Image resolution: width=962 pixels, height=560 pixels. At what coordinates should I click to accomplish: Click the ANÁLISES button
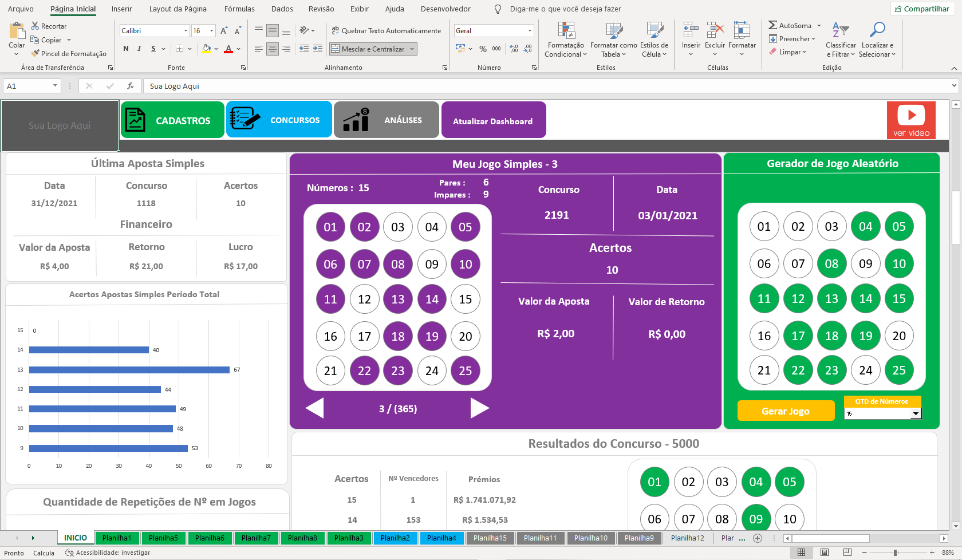387,120
